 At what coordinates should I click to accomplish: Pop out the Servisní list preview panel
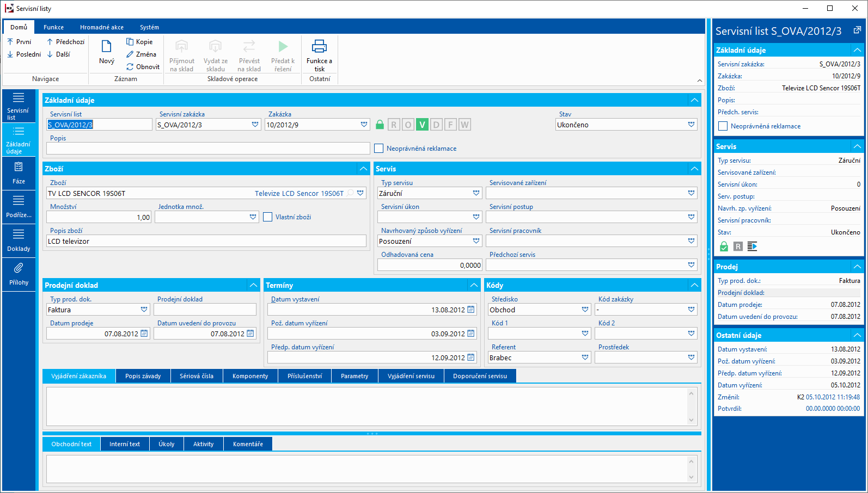[x=857, y=30]
